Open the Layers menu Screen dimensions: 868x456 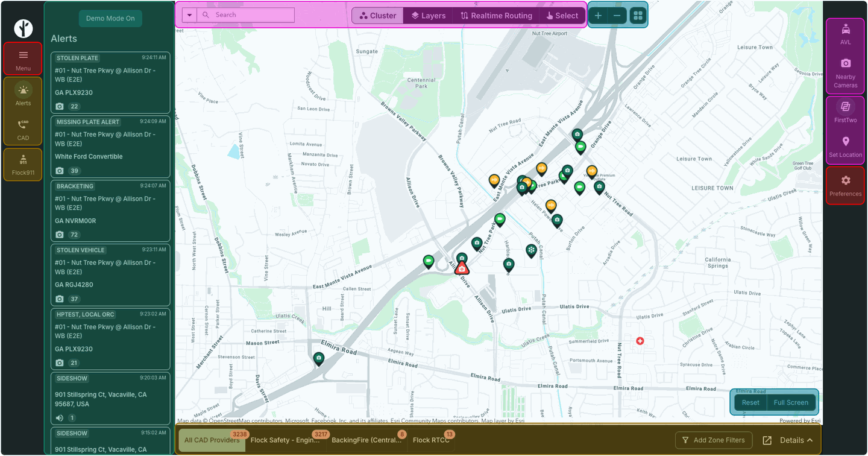428,16
